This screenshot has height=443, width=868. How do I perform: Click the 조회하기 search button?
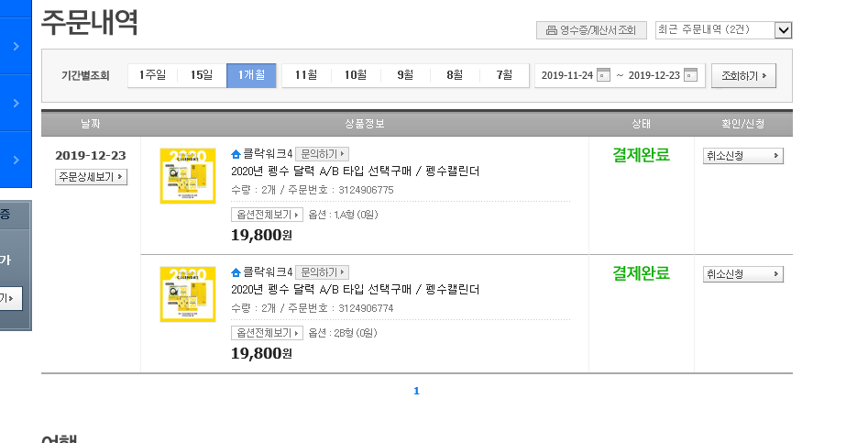click(x=743, y=76)
